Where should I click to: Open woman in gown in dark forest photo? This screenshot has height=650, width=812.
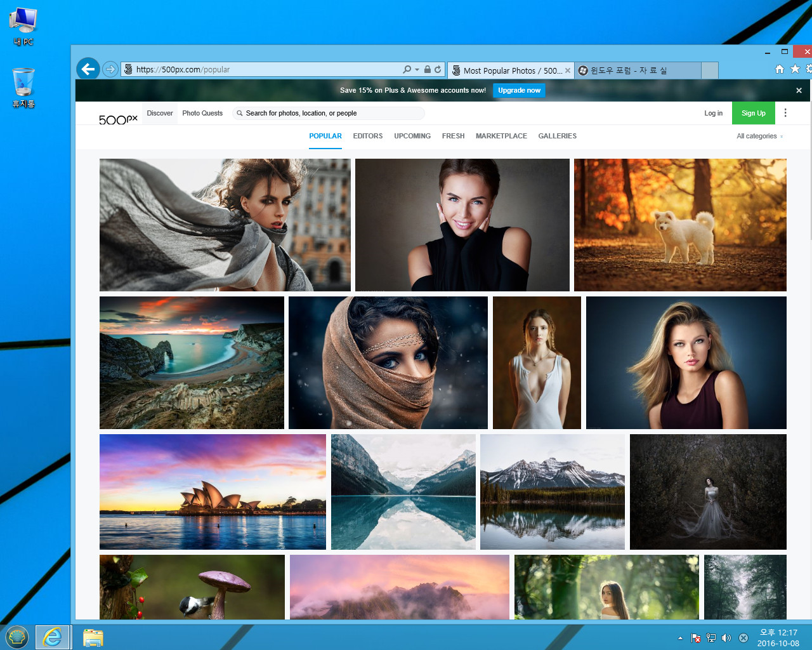(708, 492)
